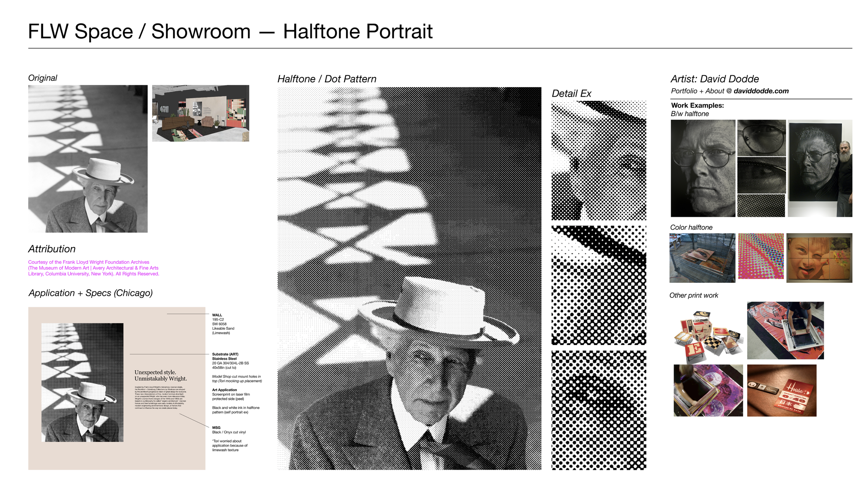868x494 pixels.
Task: Select the bottom Detail Ex dot closeup
Action: (599, 410)
